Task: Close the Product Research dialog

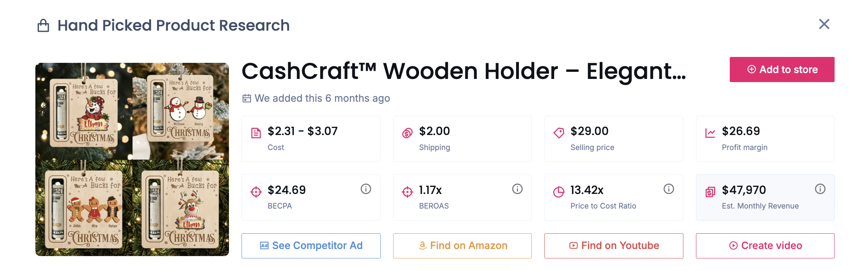Action: click(824, 24)
